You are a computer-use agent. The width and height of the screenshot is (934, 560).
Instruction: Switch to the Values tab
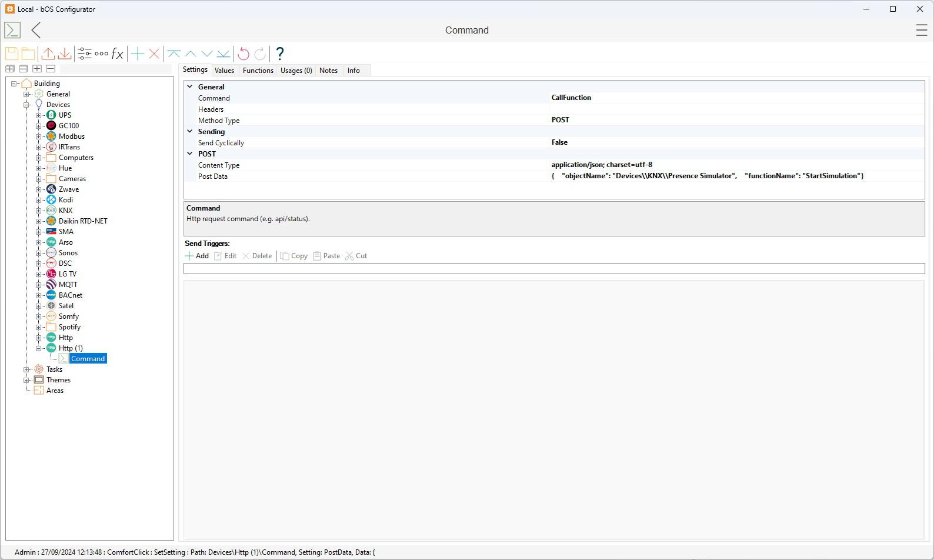coord(224,71)
